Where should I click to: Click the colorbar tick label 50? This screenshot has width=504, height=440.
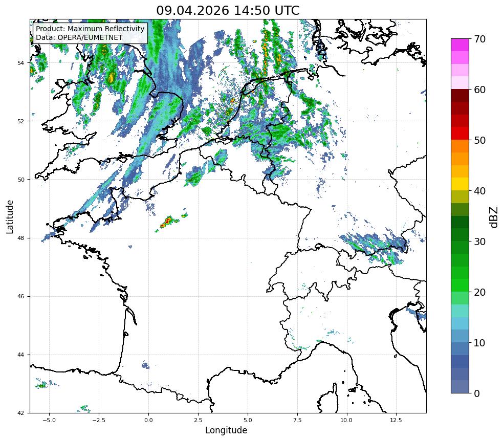tap(479, 140)
